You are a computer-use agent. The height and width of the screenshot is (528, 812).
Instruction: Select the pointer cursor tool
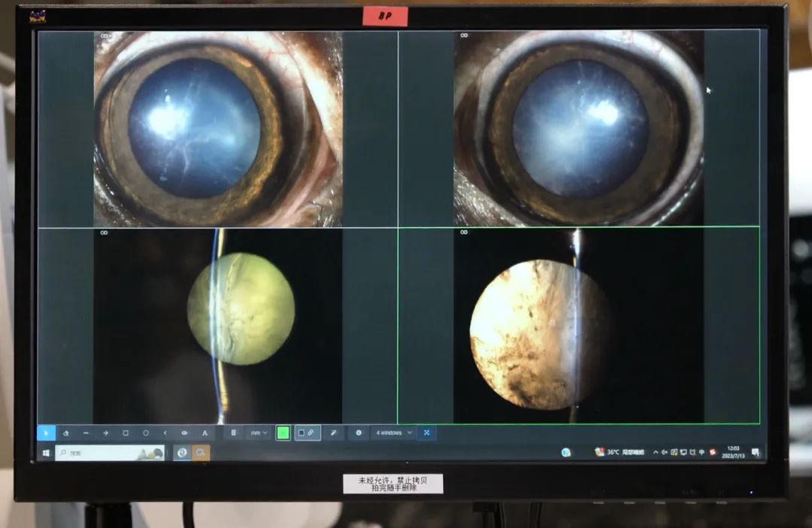click(46, 432)
